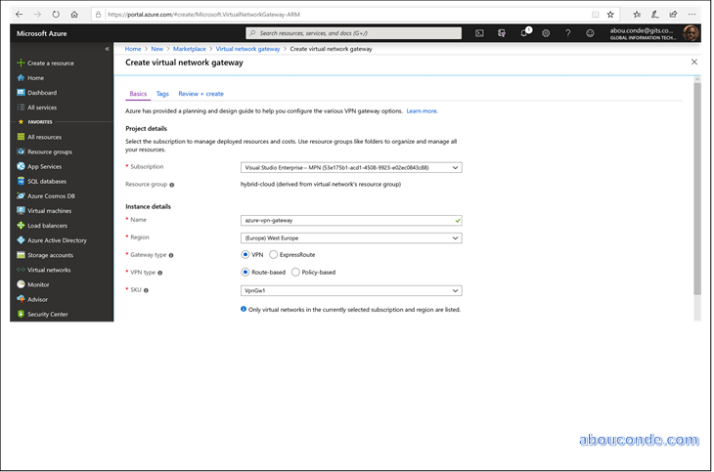Select the Policy-based VPN type

point(295,272)
